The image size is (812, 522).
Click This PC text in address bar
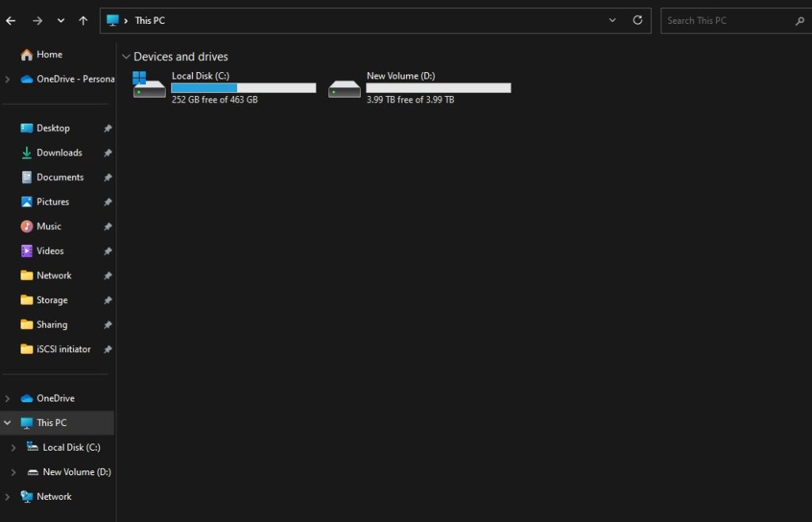[150, 21]
